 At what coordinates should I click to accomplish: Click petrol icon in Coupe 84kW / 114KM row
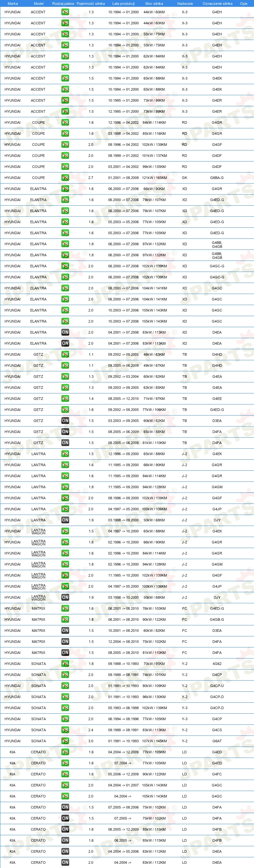[65, 122]
